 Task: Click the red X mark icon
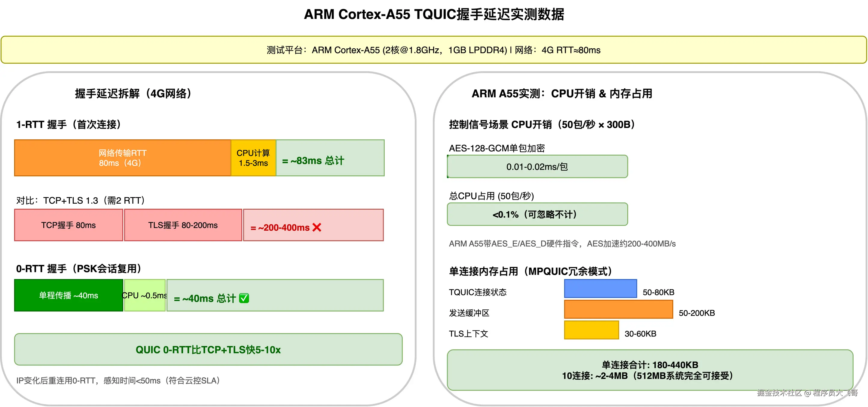(x=317, y=228)
